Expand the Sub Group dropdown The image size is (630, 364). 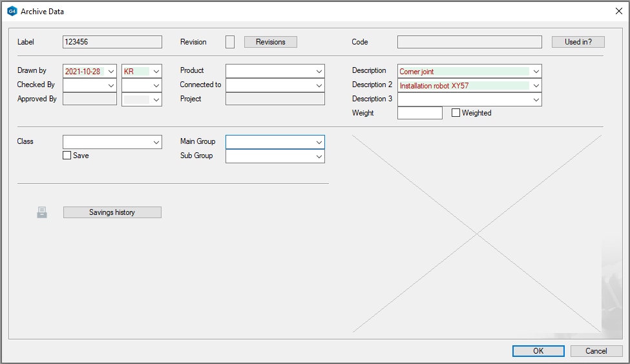[319, 156]
